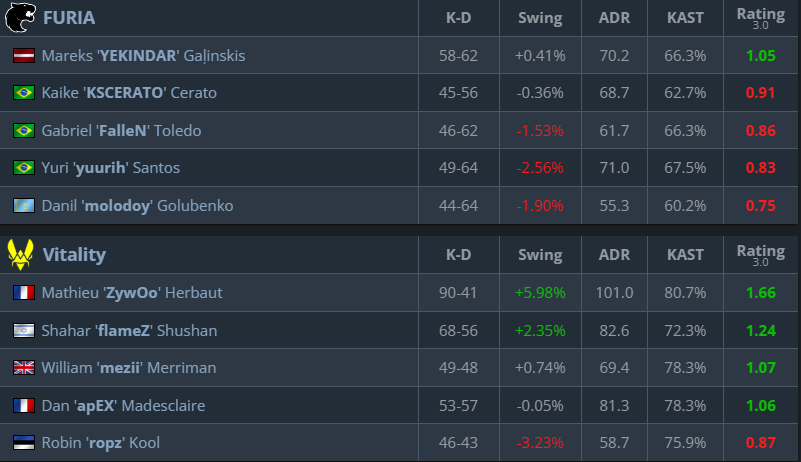Click the Brazilian flag beside KSCERATO
This screenshot has width=801, height=462.
(24, 93)
